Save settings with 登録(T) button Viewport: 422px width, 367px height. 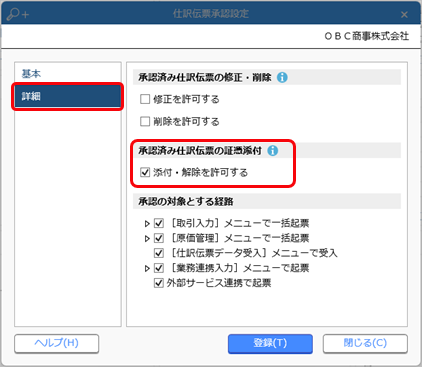coord(270,343)
